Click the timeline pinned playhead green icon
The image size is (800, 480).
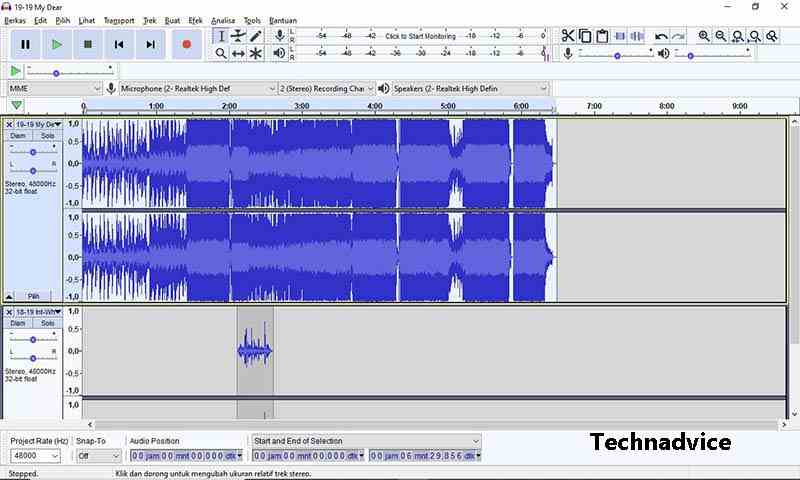(x=16, y=105)
